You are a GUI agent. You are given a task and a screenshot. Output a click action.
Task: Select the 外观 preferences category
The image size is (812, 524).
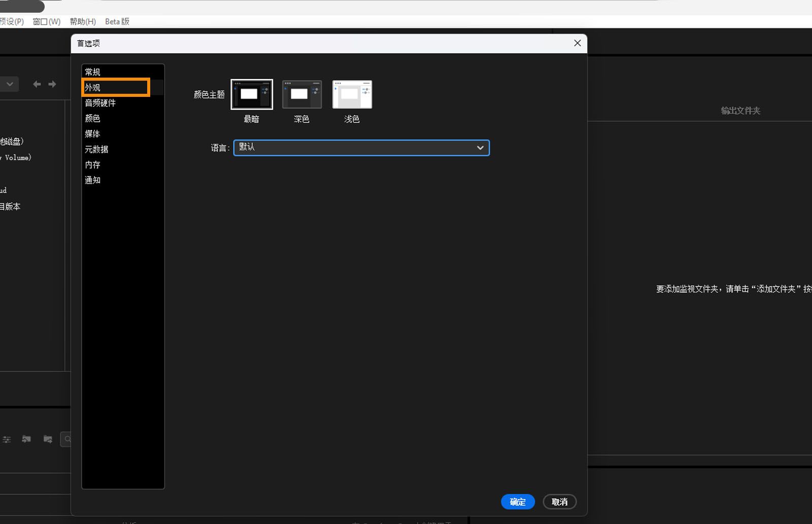click(x=123, y=87)
